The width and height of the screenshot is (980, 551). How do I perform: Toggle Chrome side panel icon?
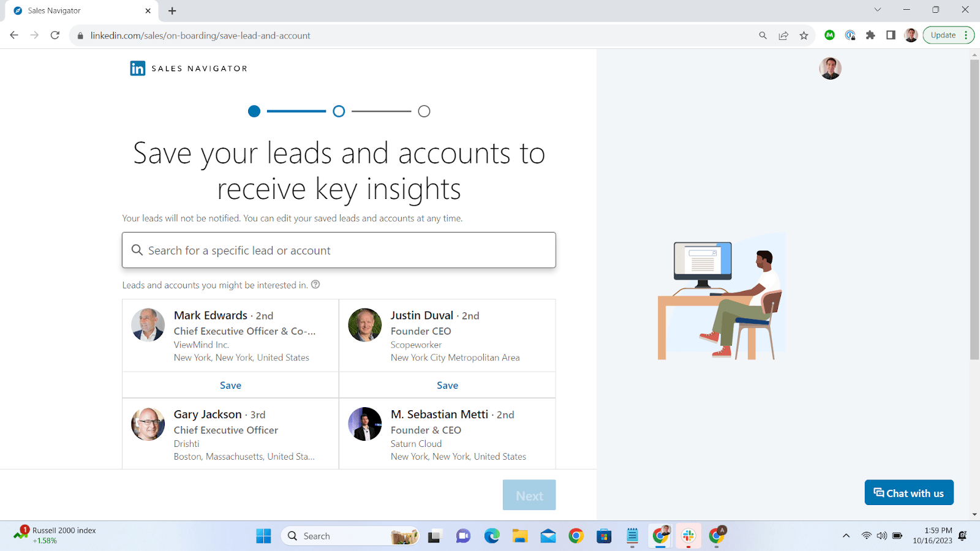[891, 36]
